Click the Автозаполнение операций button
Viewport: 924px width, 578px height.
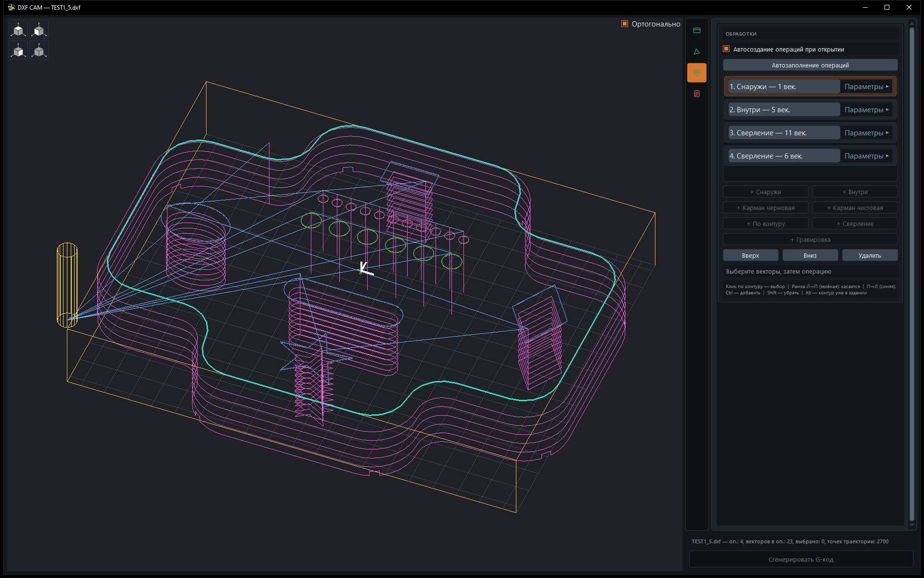click(810, 65)
